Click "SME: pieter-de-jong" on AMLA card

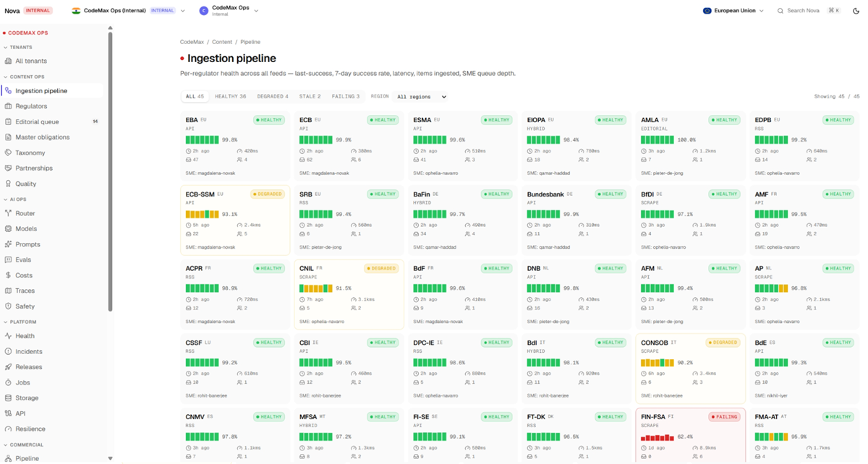(x=662, y=173)
